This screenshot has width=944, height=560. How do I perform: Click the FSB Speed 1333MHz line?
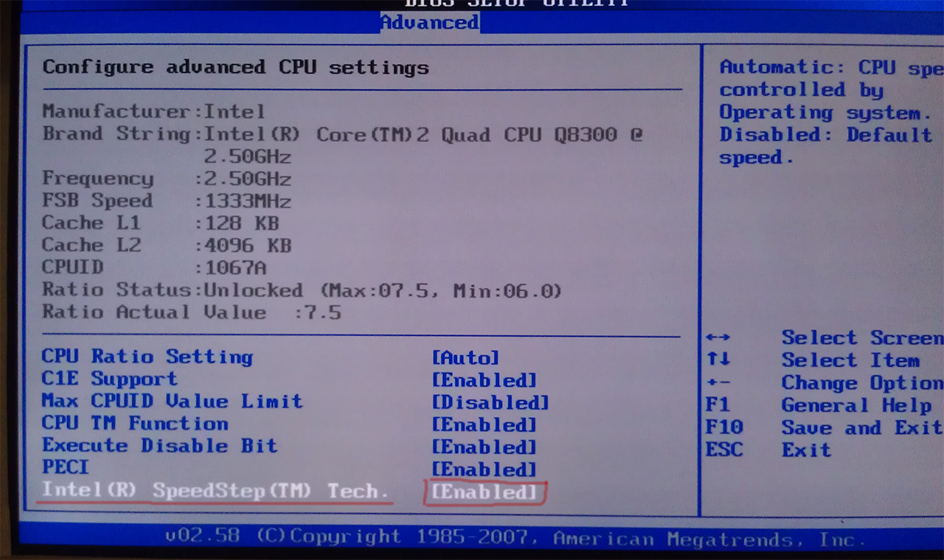(167, 201)
